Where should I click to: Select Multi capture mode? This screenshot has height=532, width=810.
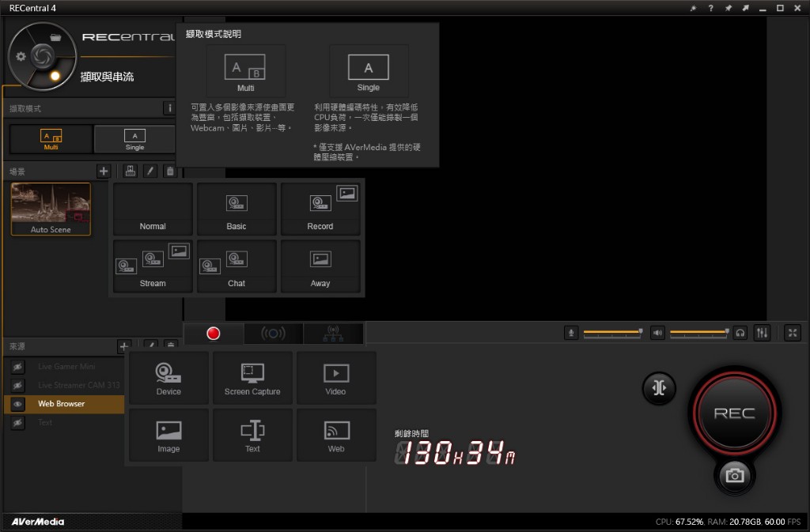click(x=51, y=139)
